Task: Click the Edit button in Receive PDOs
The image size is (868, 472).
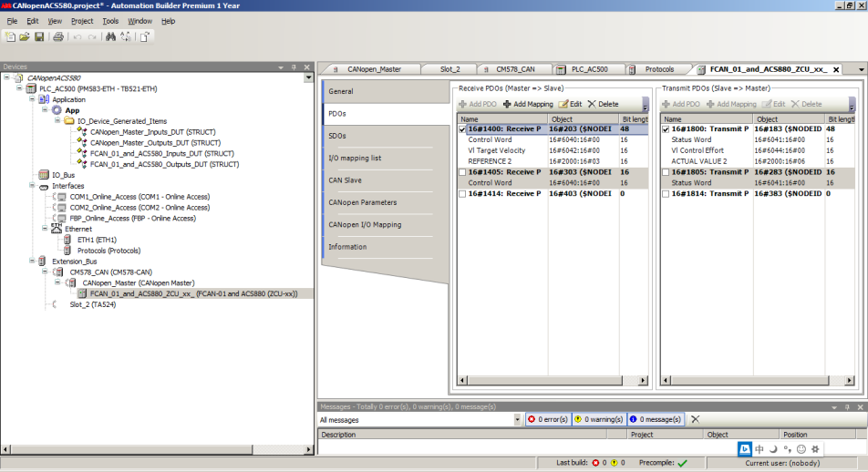Action: pos(570,104)
